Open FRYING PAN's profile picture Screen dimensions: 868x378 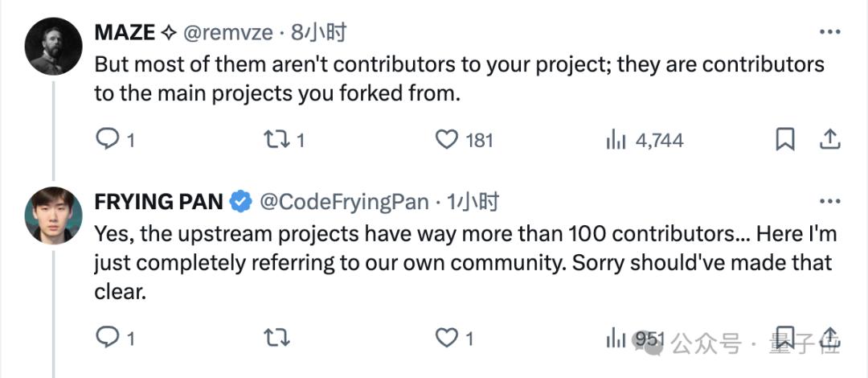click(x=54, y=216)
